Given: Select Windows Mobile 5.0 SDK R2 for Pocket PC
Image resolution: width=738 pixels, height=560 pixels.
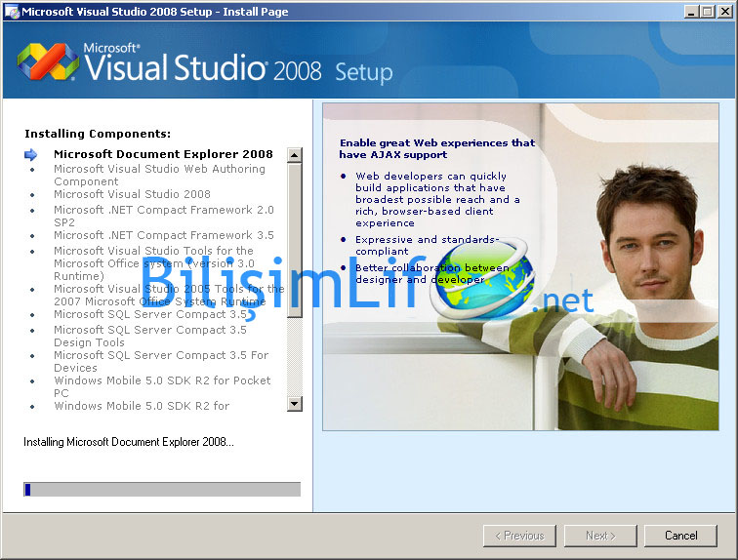Looking at the screenshot, I should tap(162, 386).
